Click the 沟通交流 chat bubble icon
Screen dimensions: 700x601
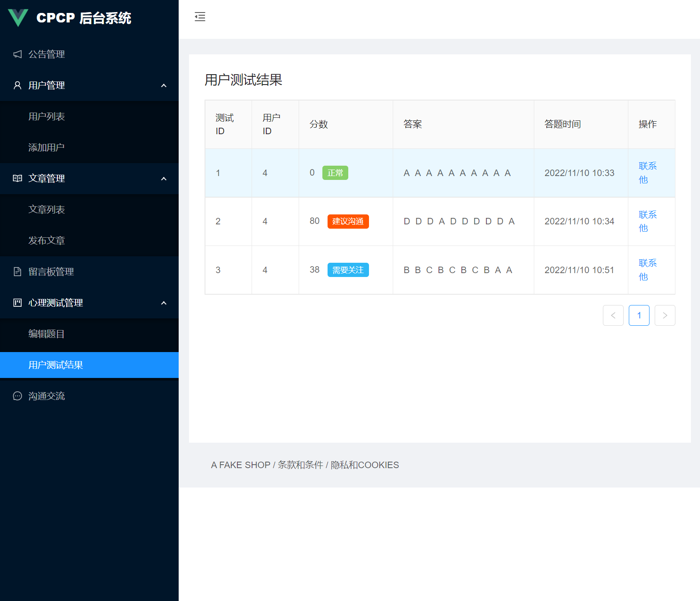(17, 396)
